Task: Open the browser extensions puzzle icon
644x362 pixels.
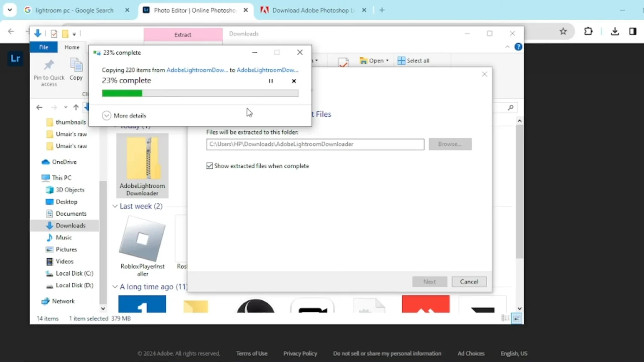Action: click(x=588, y=31)
